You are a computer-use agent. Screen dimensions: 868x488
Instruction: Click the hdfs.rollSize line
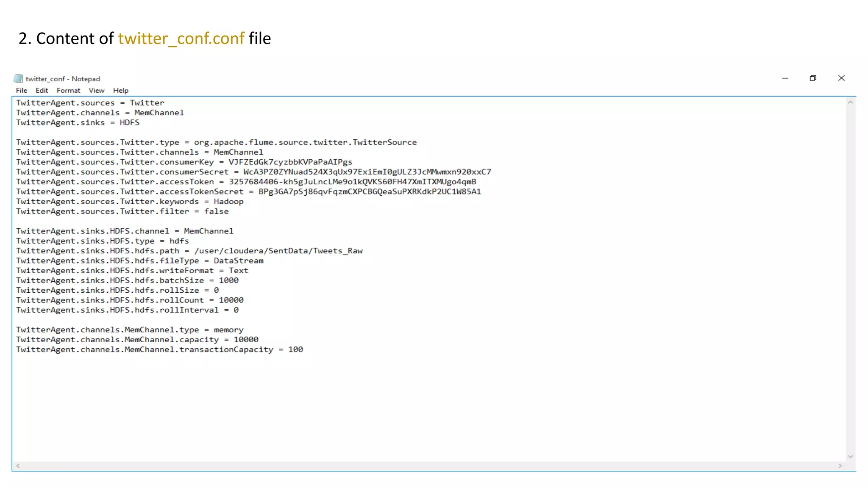coord(117,290)
